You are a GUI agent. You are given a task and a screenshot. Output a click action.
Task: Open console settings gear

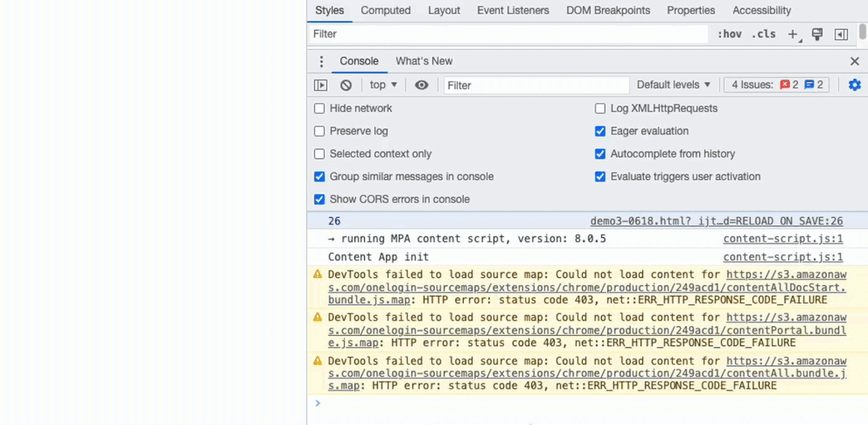coord(854,84)
